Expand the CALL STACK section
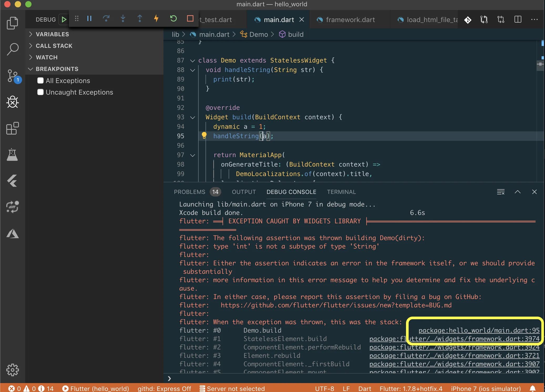Image resolution: width=545 pixels, height=392 pixels. [54, 46]
